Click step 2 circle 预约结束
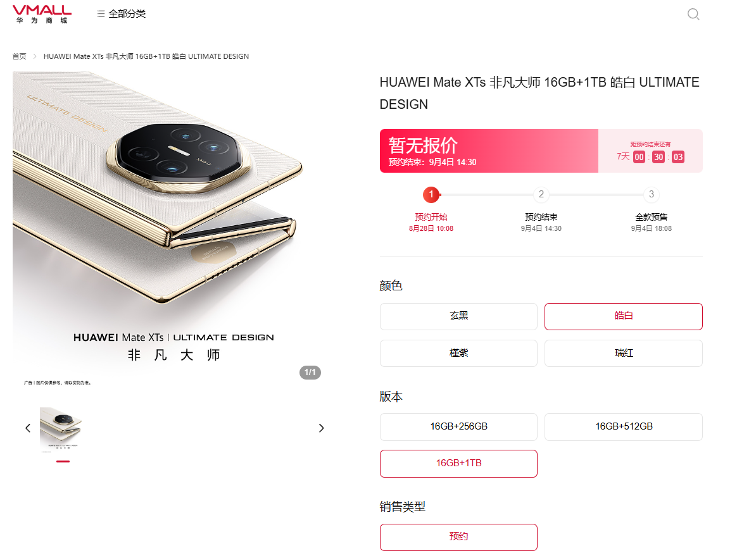This screenshot has height=551, width=756. [541, 194]
